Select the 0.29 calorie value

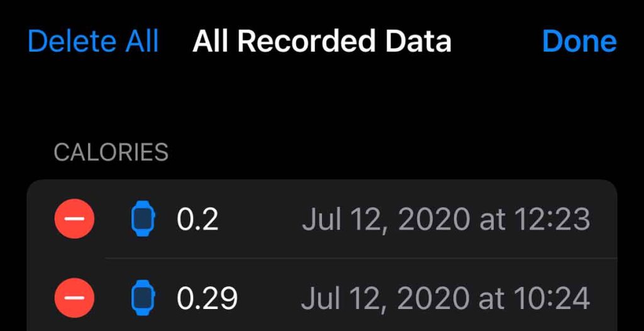(207, 298)
